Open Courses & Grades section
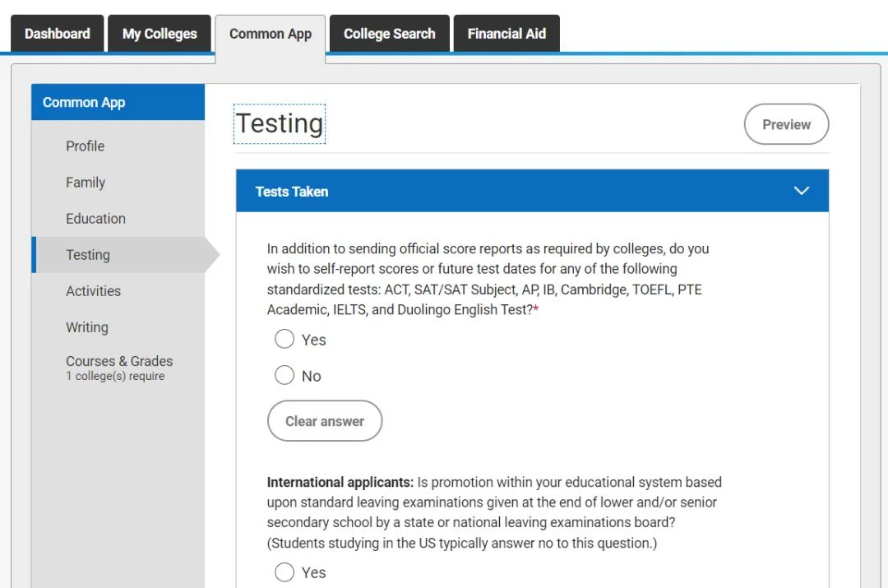Screen dimensions: 888x588 point(119,362)
